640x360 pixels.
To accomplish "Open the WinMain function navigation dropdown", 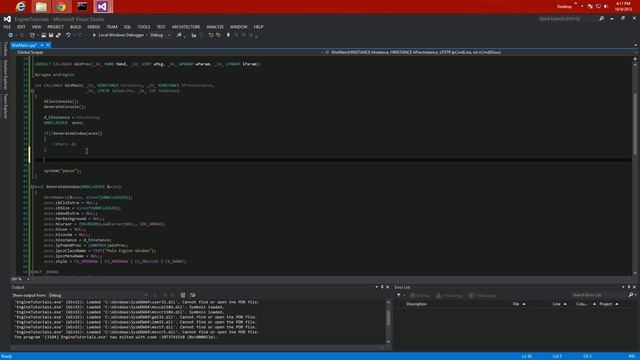I will pos(478,52).
